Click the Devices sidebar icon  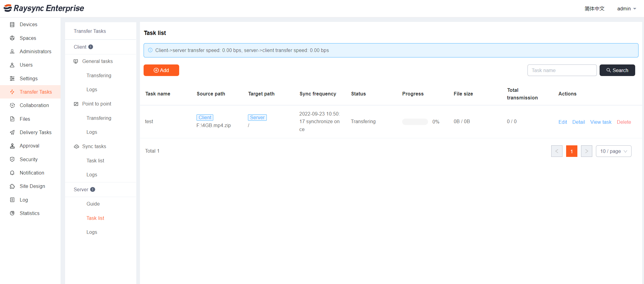point(12,25)
